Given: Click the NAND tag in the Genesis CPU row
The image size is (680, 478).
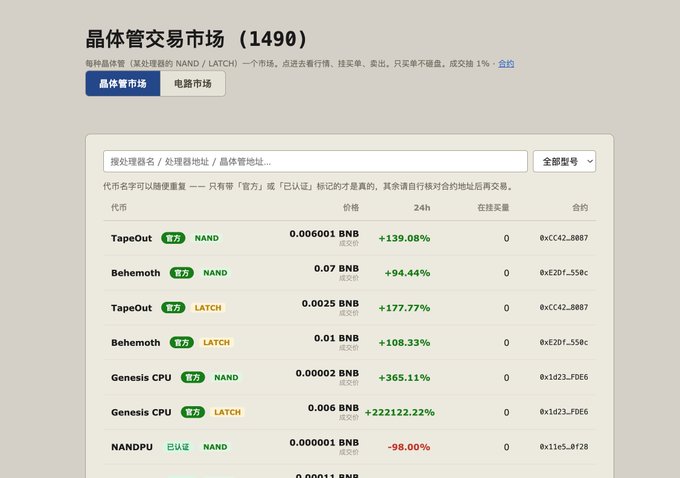Looking at the screenshot, I should tap(226, 377).
